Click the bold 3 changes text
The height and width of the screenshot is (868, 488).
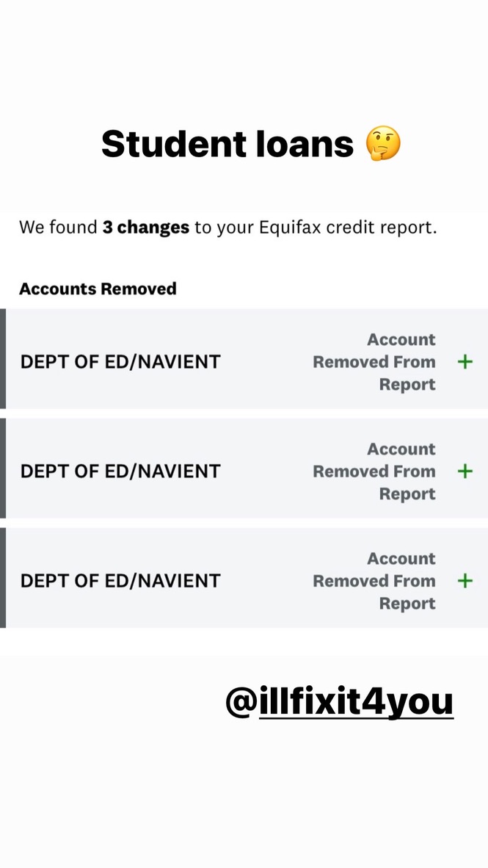[146, 228]
